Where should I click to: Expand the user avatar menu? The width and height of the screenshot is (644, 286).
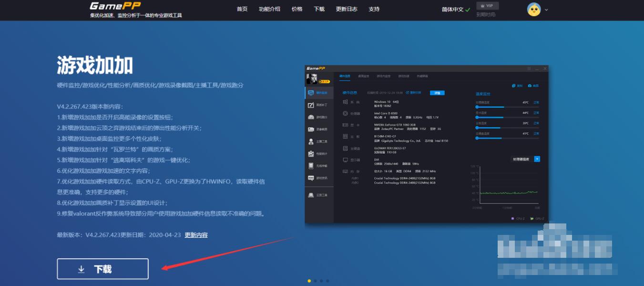[x=535, y=10]
